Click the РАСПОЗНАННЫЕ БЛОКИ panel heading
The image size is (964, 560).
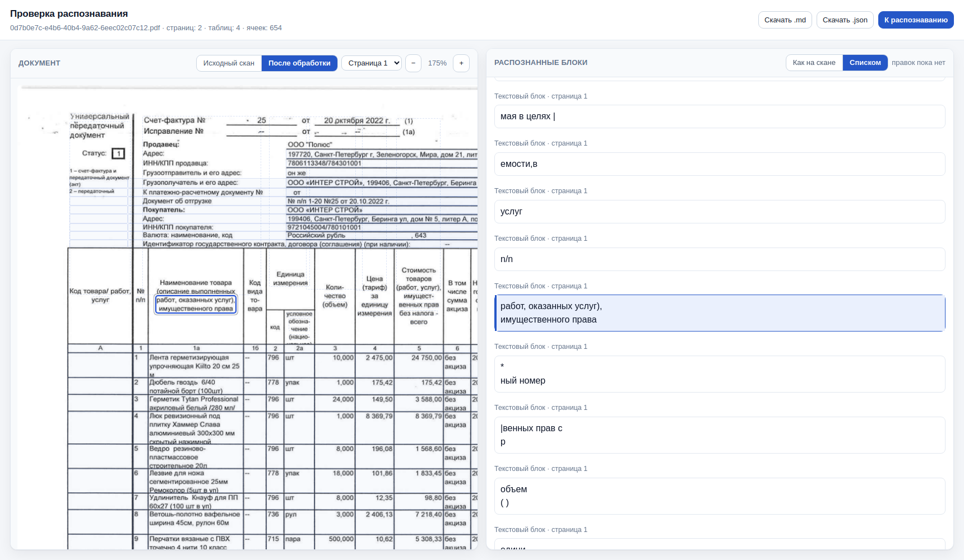click(x=541, y=63)
